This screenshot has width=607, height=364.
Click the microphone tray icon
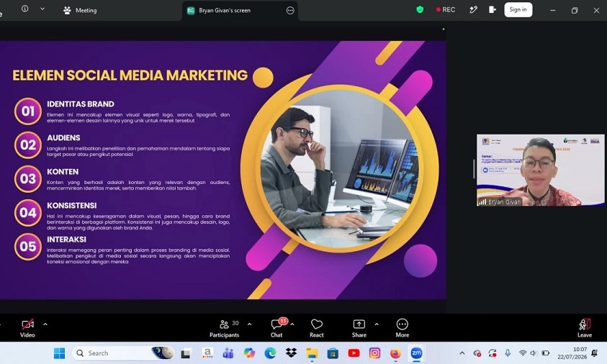pos(508,353)
